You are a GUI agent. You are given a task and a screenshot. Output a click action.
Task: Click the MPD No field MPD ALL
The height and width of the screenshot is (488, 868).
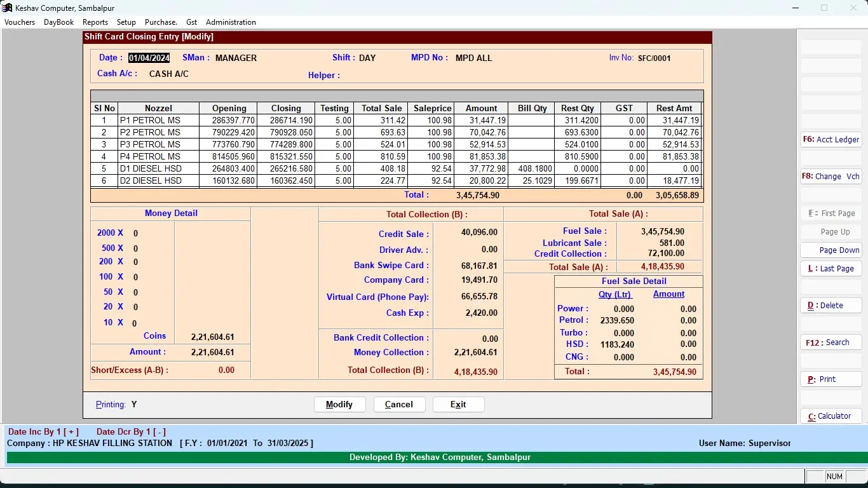tap(474, 58)
